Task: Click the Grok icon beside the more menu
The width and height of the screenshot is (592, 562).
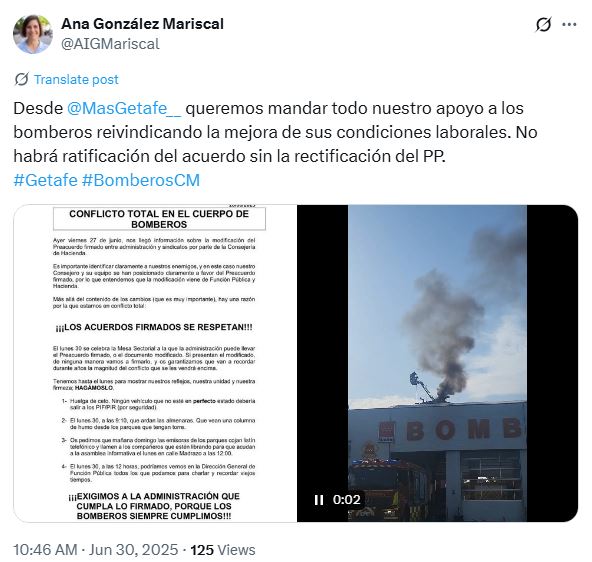Action: (543, 25)
